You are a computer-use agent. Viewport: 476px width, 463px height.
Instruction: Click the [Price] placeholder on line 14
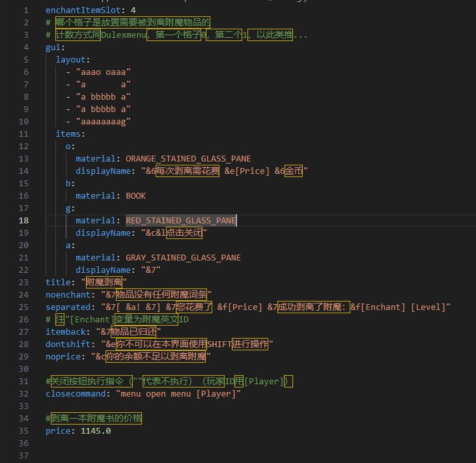click(252, 171)
